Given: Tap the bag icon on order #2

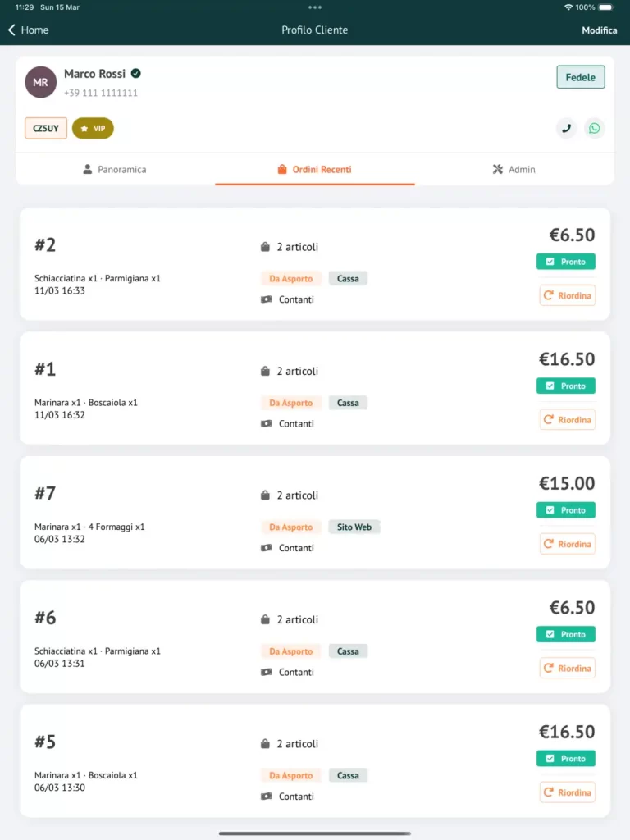Looking at the screenshot, I should [264, 246].
